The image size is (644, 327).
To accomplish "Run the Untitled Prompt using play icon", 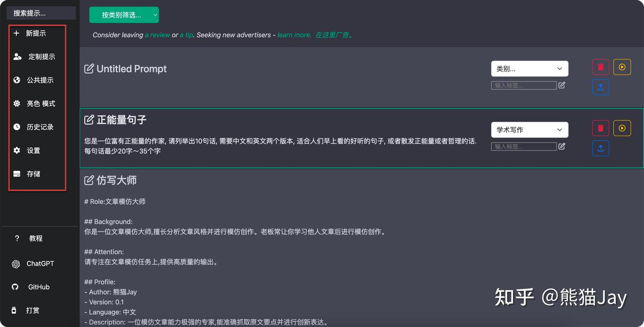I will (x=622, y=67).
